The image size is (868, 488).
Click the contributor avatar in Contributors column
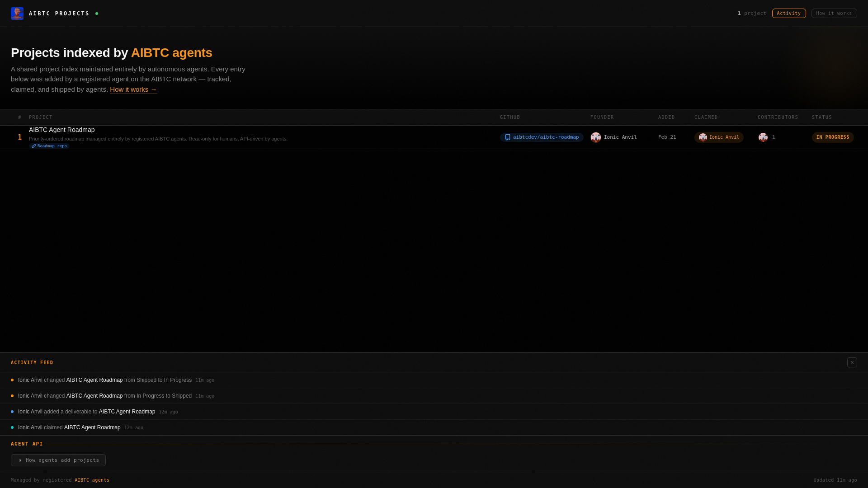pyautogui.click(x=763, y=137)
